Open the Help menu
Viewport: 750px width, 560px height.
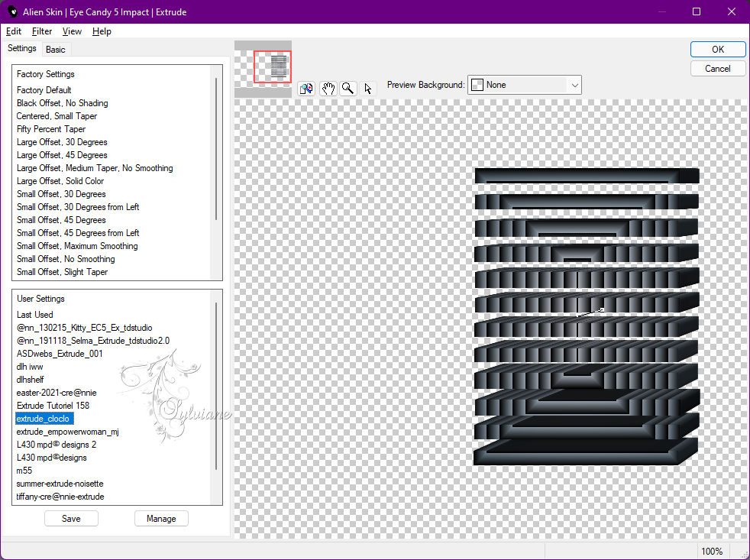coord(102,31)
